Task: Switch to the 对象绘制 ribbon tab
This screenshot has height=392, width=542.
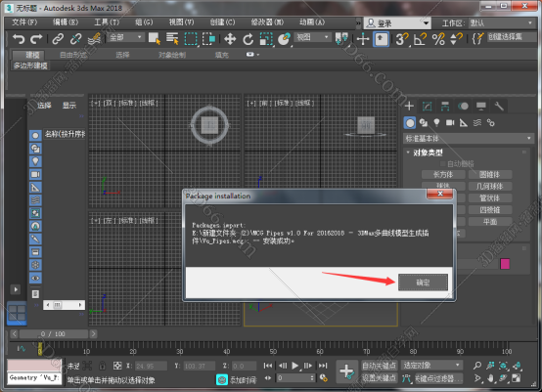Action: click(172, 55)
